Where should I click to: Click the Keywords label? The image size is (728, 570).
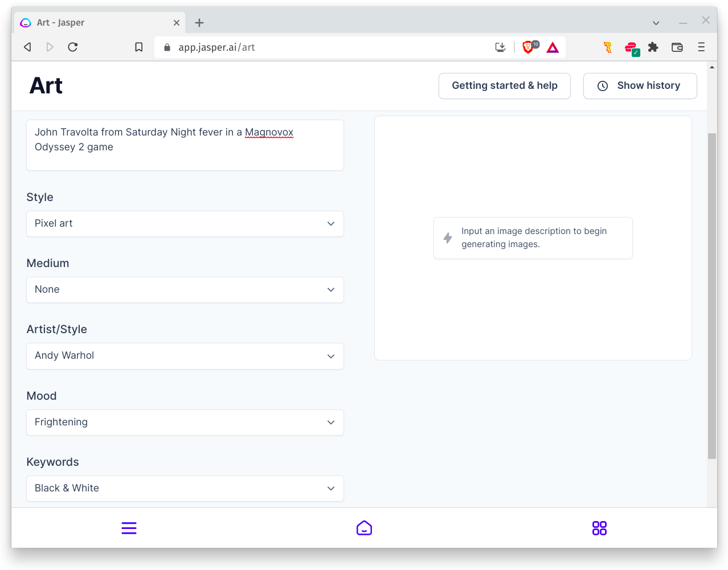(53, 462)
